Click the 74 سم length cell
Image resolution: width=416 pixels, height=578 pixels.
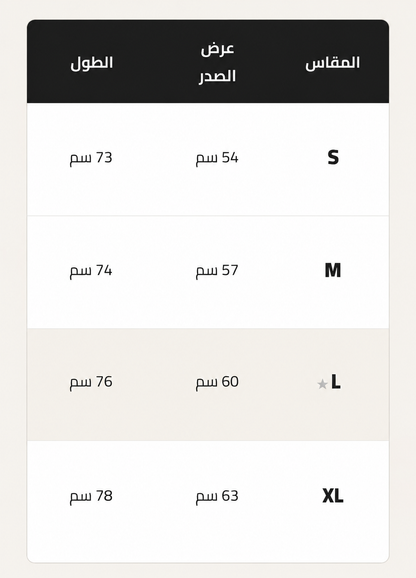pyautogui.click(x=91, y=271)
